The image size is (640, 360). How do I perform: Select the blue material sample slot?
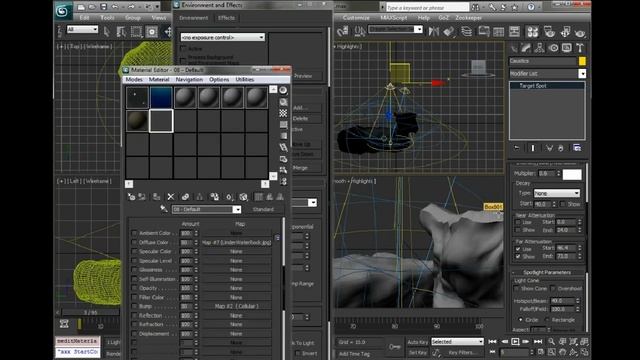coord(161,97)
